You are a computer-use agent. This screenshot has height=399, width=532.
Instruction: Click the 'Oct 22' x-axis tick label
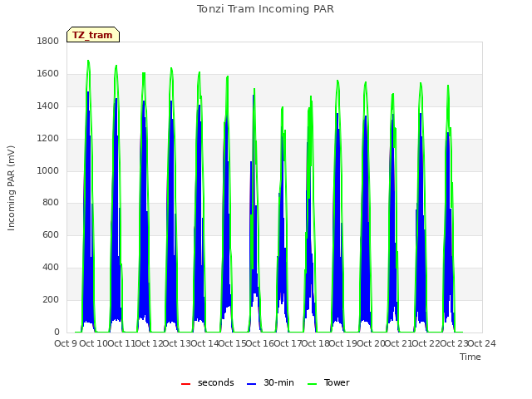tap(426, 343)
